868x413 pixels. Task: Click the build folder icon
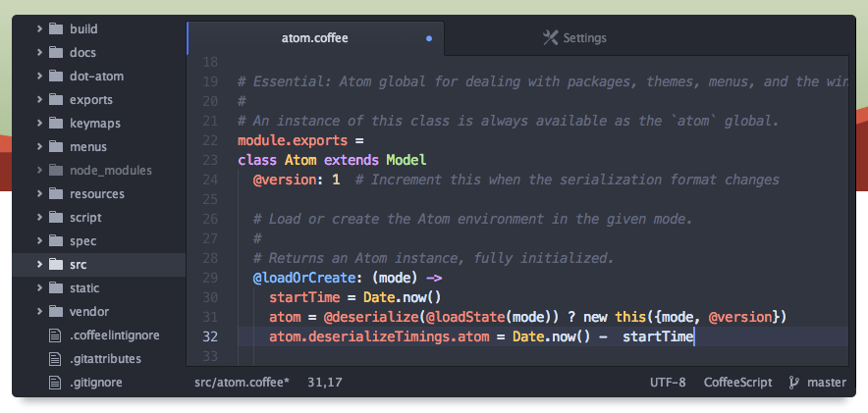coord(56,29)
